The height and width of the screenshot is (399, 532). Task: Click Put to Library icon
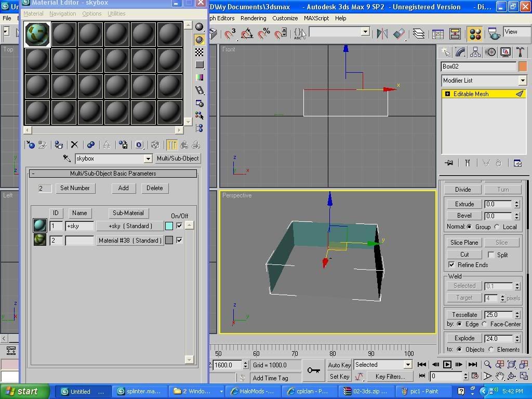pyautogui.click(x=123, y=145)
